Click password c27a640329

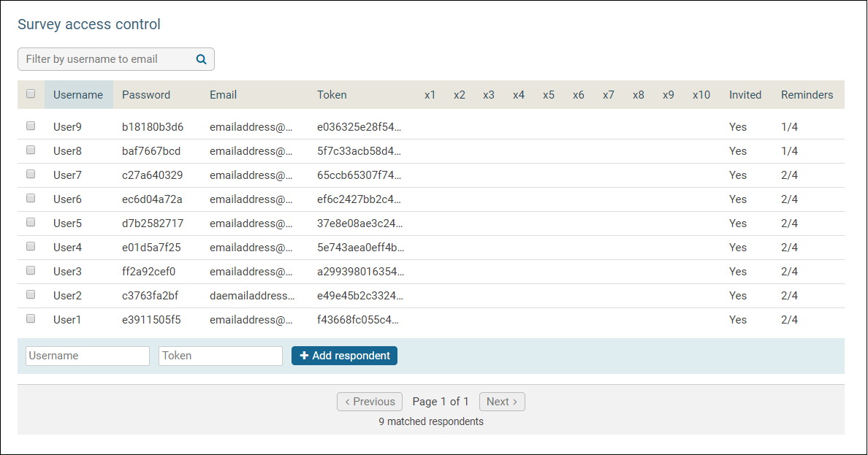pyautogui.click(x=152, y=175)
